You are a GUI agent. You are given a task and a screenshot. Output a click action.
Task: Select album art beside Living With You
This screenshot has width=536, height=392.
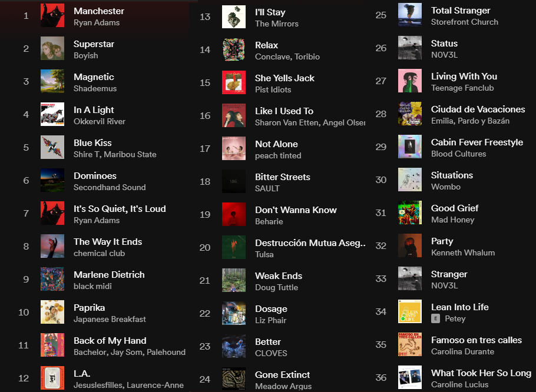(x=410, y=81)
